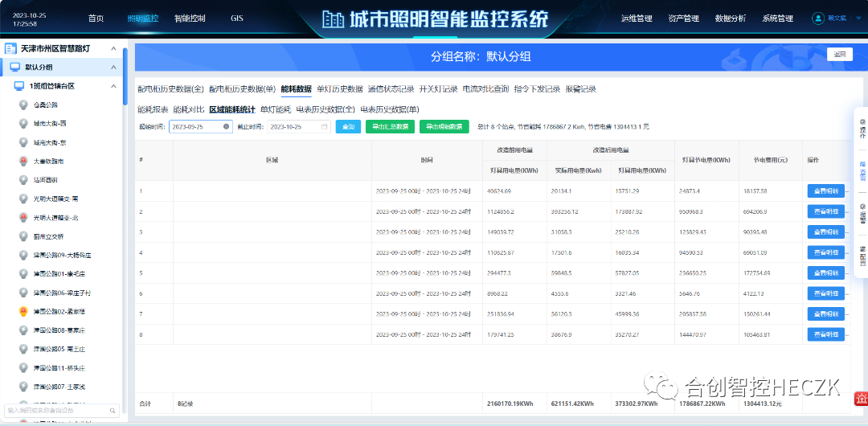Collapse the 天津市州区智慧路灯 tree root
Image resolution: width=868 pixels, height=426 pixels.
point(113,48)
